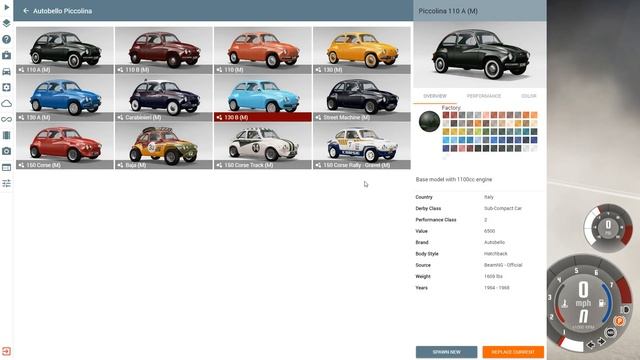Image resolution: width=640 pixels, height=360 pixels.
Task: Open the car icon in the sidebar
Action: point(7,71)
